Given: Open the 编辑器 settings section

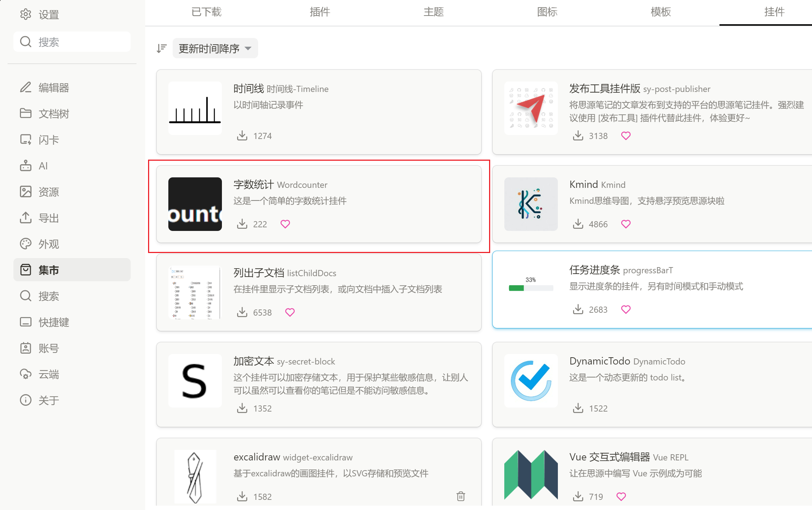Looking at the screenshot, I should tap(54, 88).
